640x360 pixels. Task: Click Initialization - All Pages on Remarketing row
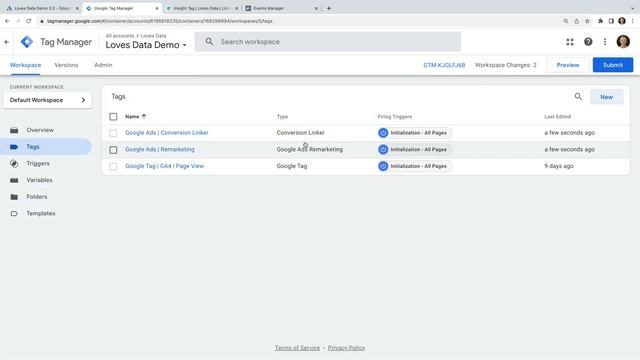(x=418, y=149)
